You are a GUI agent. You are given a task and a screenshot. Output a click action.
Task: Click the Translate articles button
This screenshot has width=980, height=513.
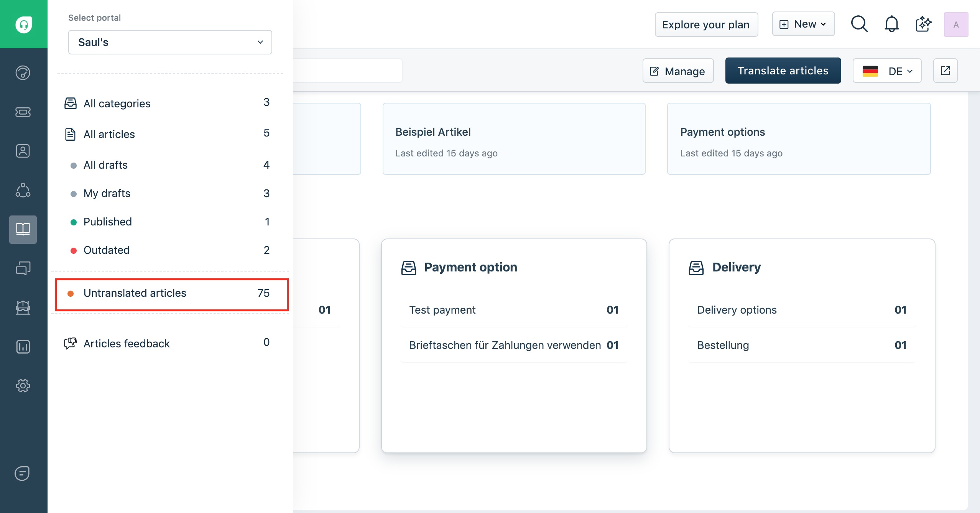coord(783,71)
